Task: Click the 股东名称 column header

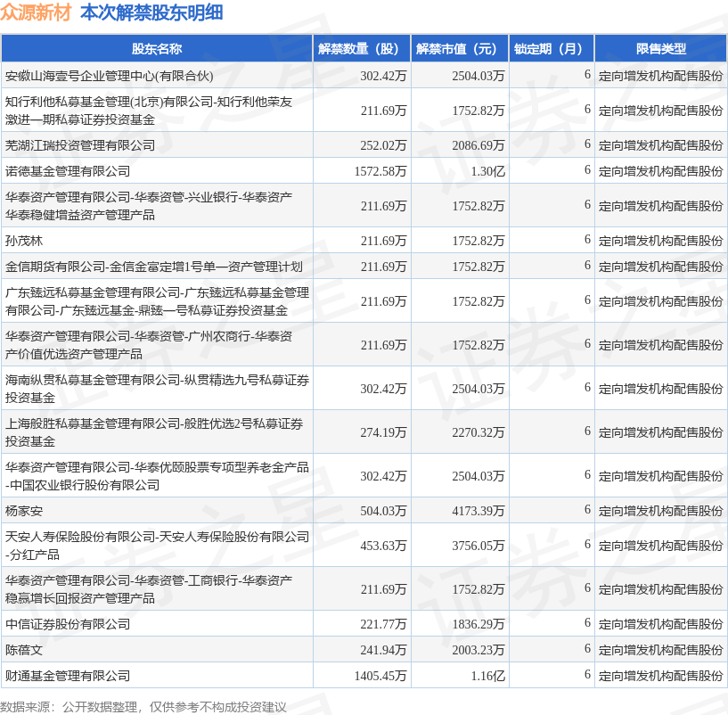Action: (157, 49)
